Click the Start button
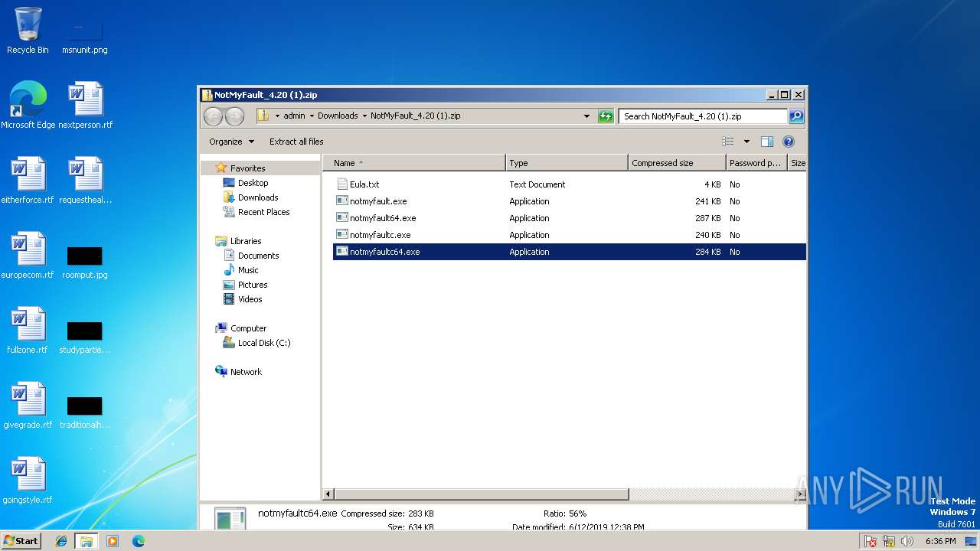Screen dimensions: 980x551 (21, 541)
